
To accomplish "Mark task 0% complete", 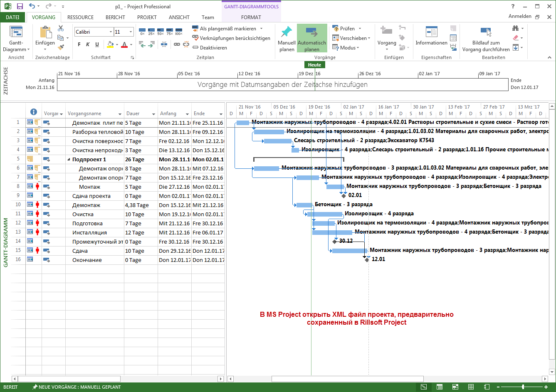I will (142, 32).
